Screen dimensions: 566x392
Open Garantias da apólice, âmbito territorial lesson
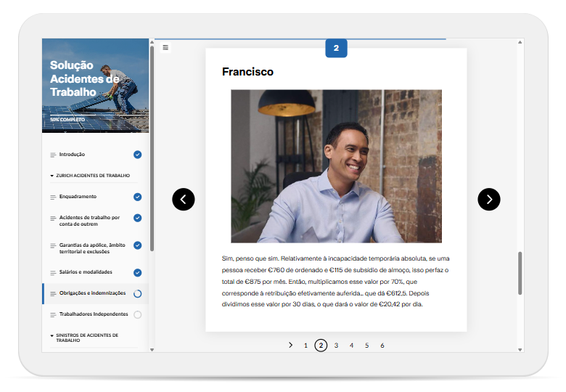coord(92,248)
